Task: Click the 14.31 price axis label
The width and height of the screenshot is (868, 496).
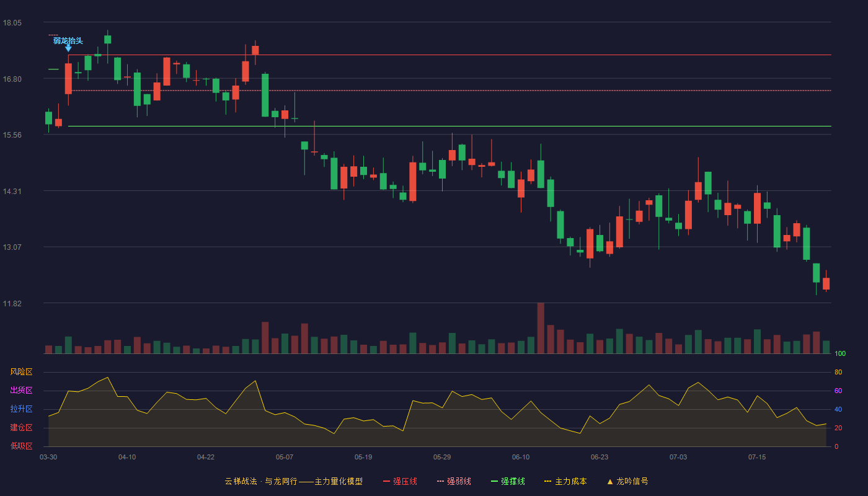Action: pyautogui.click(x=12, y=192)
